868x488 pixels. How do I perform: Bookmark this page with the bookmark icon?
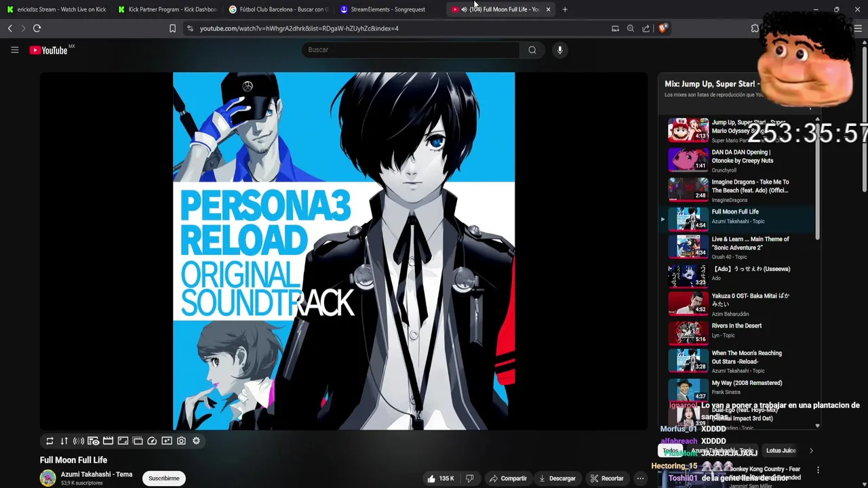tap(172, 28)
